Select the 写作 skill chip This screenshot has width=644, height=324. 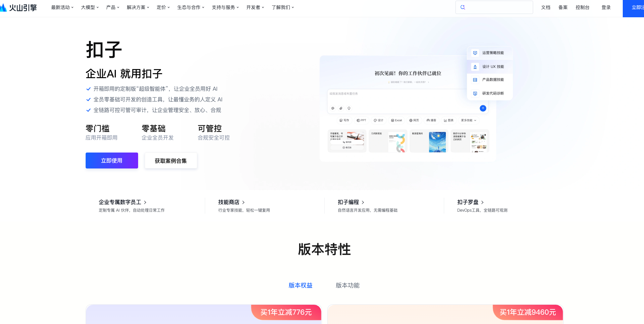(x=344, y=120)
